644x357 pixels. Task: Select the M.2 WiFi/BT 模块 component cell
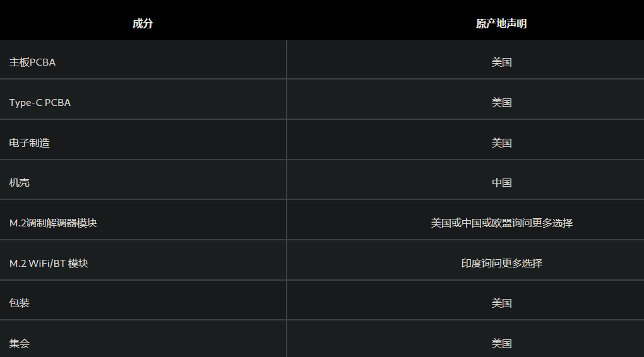click(x=49, y=263)
